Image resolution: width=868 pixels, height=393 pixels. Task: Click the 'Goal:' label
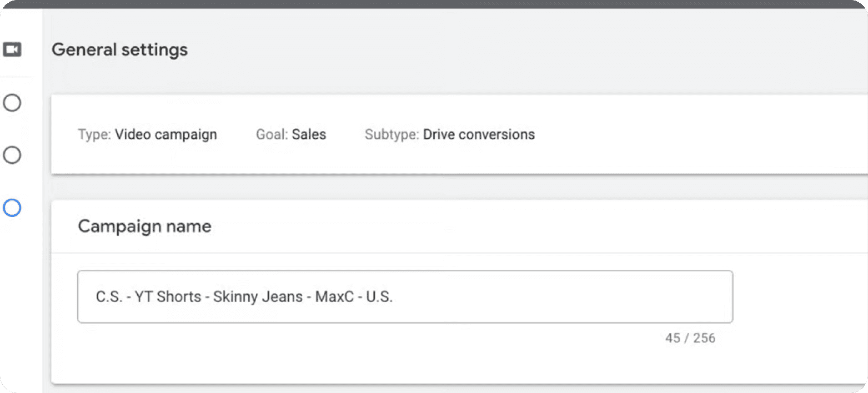(272, 135)
